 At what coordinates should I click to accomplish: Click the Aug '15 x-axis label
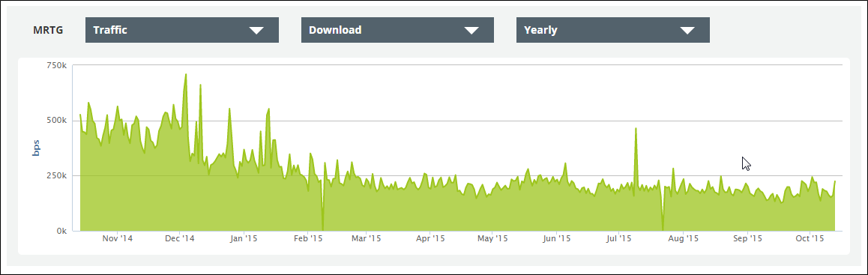[x=683, y=238]
